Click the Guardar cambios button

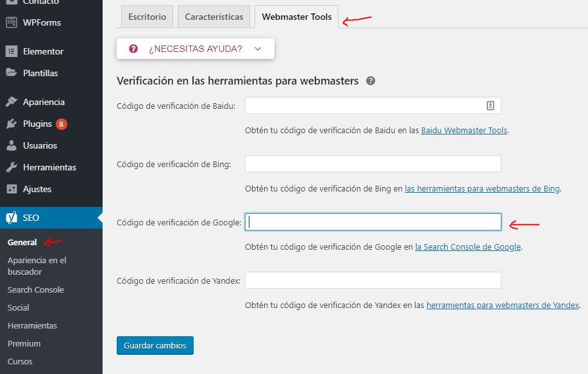tap(155, 345)
